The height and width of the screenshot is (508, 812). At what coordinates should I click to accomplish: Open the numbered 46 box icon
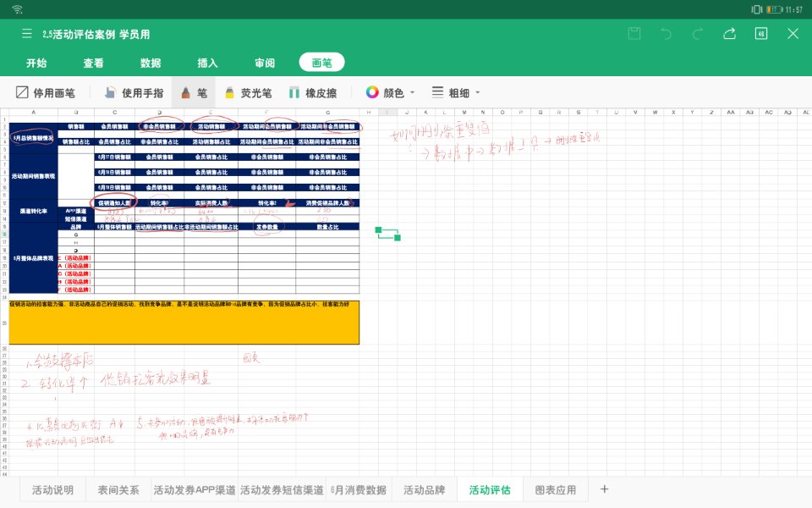pyautogui.click(x=761, y=34)
